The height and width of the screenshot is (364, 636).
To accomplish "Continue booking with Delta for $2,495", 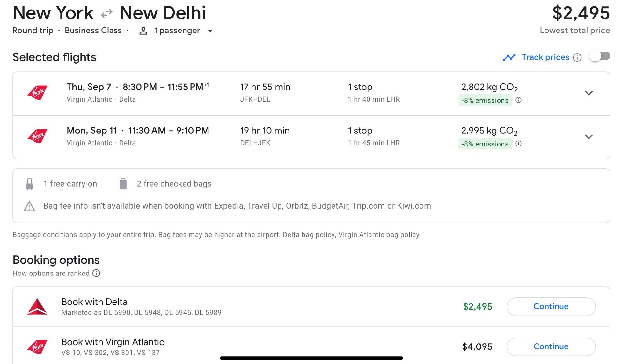I will (x=551, y=306).
